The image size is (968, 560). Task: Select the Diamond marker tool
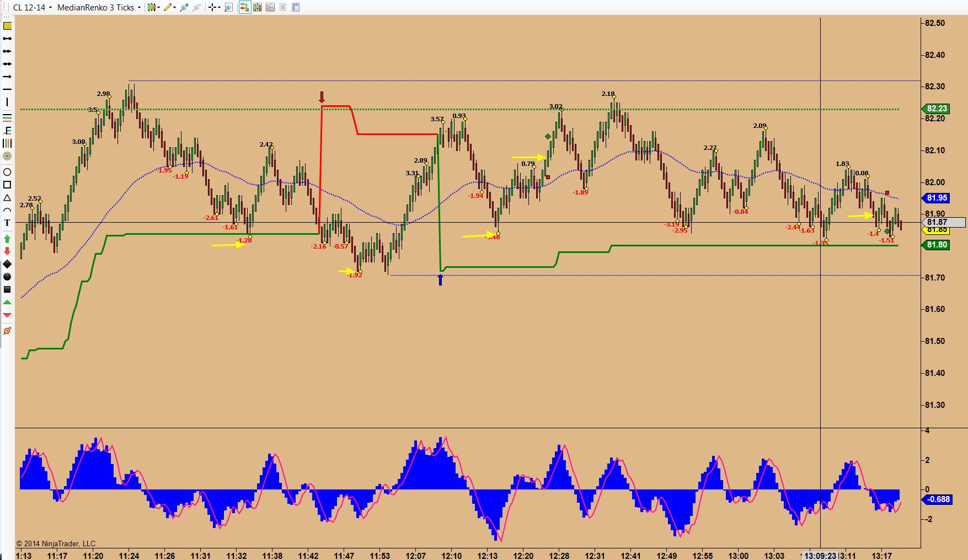pos(7,264)
